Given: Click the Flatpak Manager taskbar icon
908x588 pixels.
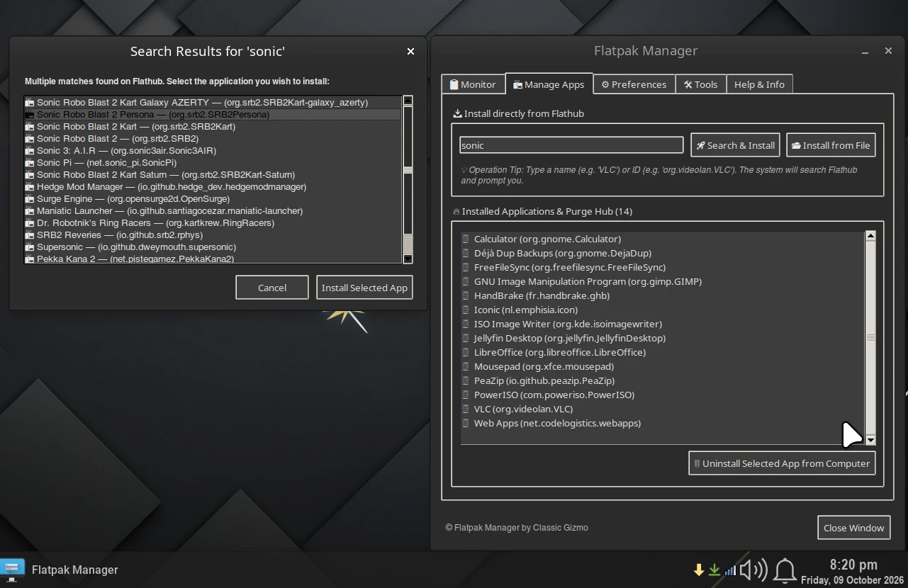Looking at the screenshot, I should tap(12, 569).
